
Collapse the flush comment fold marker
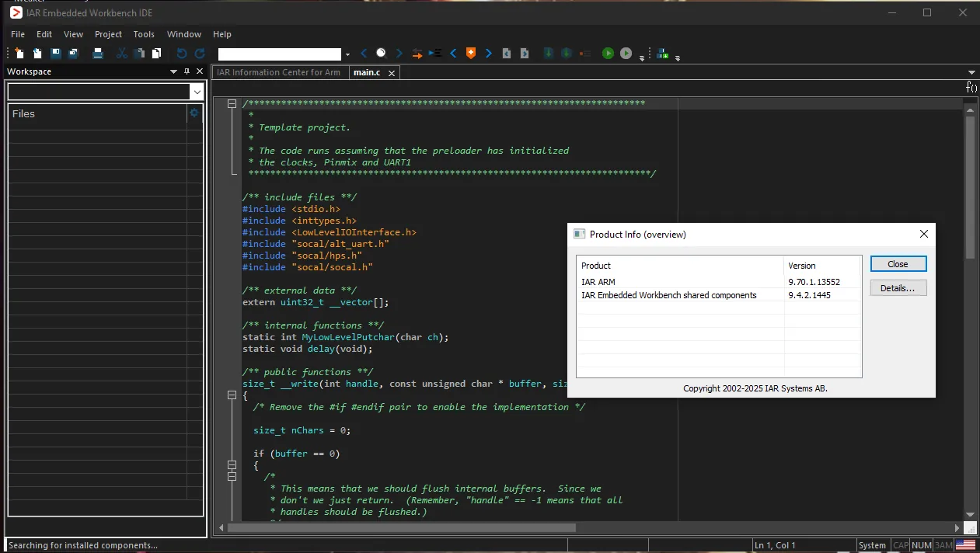click(232, 477)
